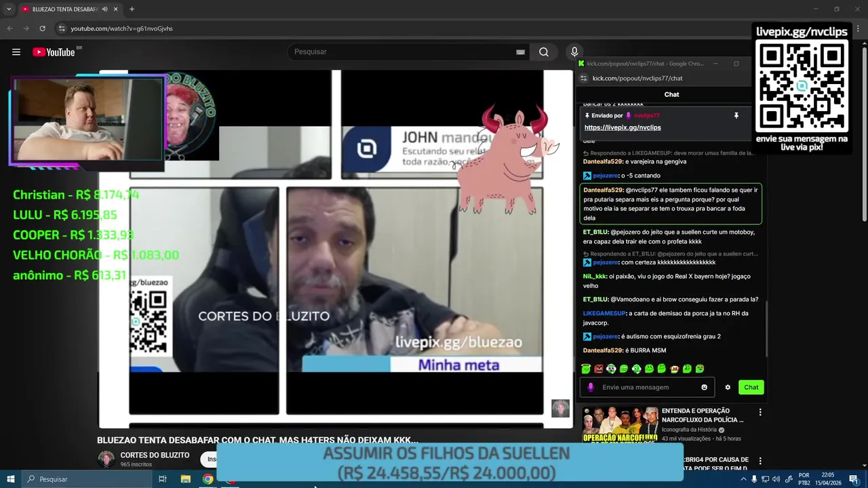Go back with the browser back arrow

pos(9,28)
